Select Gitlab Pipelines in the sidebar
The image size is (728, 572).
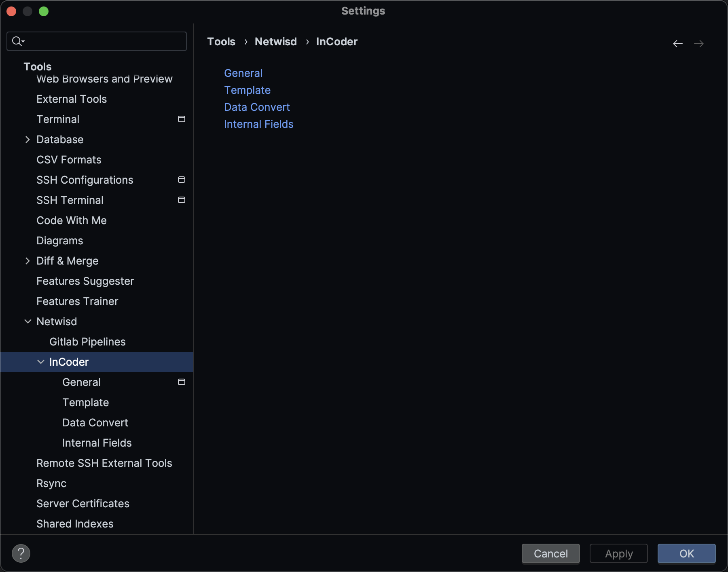point(87,342)
